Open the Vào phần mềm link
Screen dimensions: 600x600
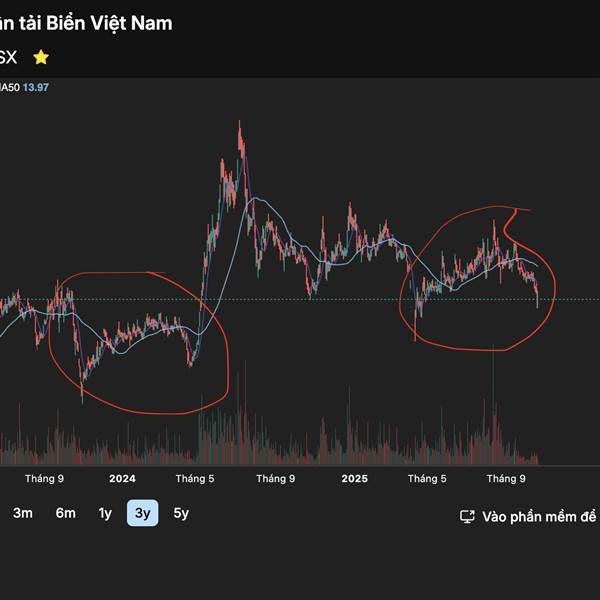point(538,517)
